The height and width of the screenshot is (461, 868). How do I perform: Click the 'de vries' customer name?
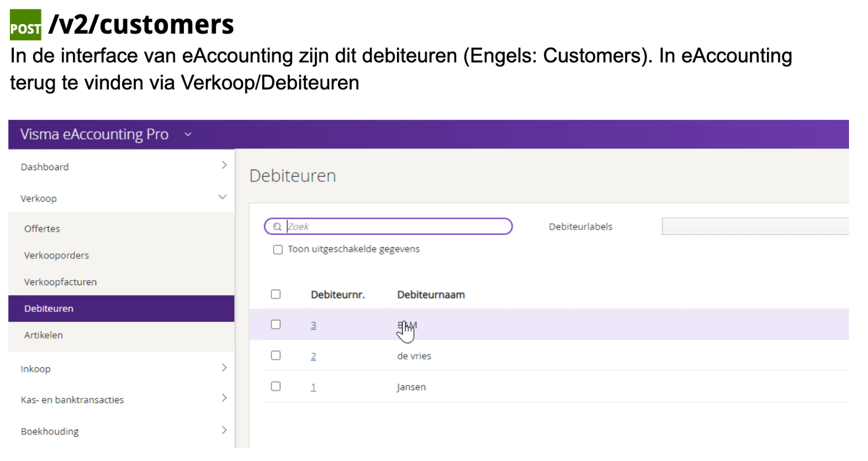coord(414,356)
